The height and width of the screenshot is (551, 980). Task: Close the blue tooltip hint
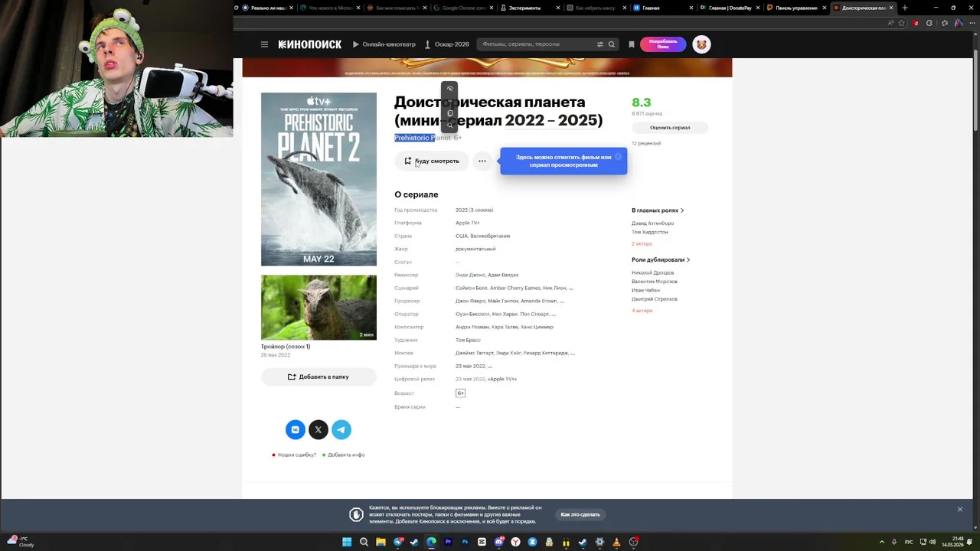pos(618,157)
